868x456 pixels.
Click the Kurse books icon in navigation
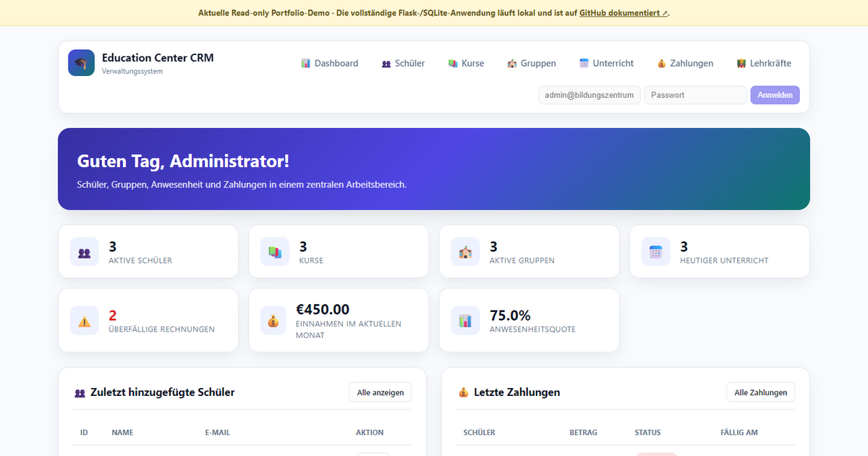(x=453, y=64)
